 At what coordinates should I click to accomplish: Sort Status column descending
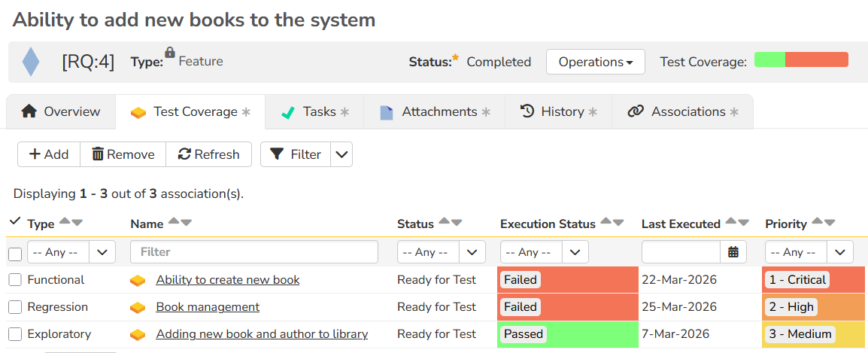point(456,223)
